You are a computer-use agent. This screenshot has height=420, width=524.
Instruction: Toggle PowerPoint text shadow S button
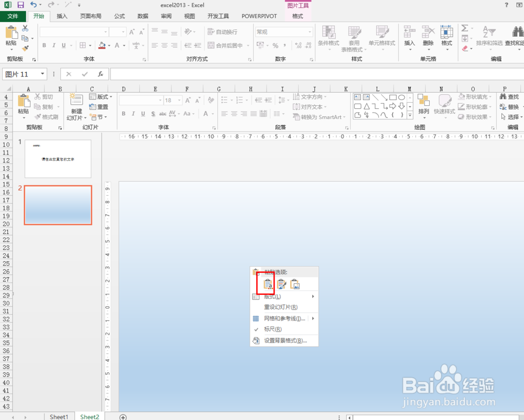click(x=153, y=114)
